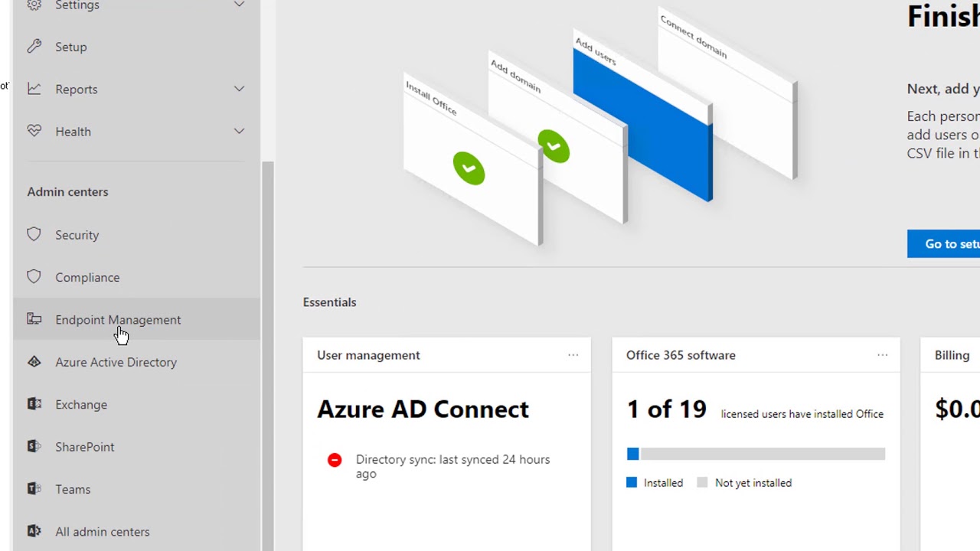This screenshot has width=980, height=551.
Task: Click the blue Installed legend swatch
Action: point(632,483)
